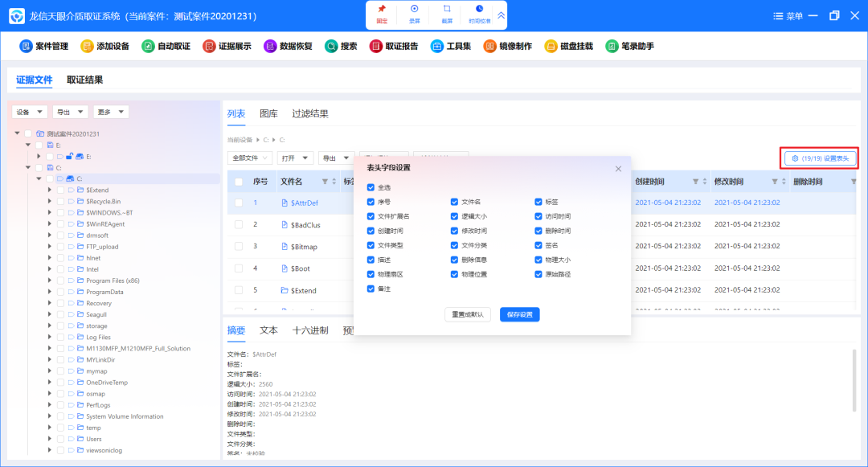
Task: Click the 保存设置 (Save Settings) button
Action: (519, 314)
